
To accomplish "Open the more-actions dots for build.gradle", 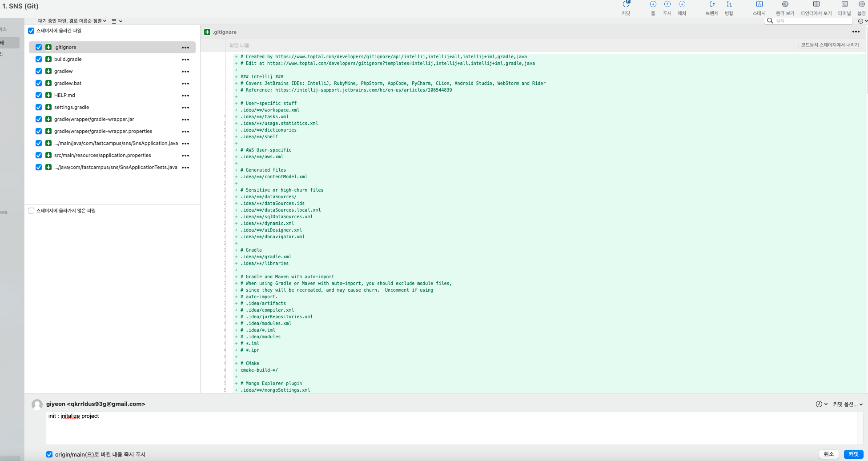I will [185, 60].
